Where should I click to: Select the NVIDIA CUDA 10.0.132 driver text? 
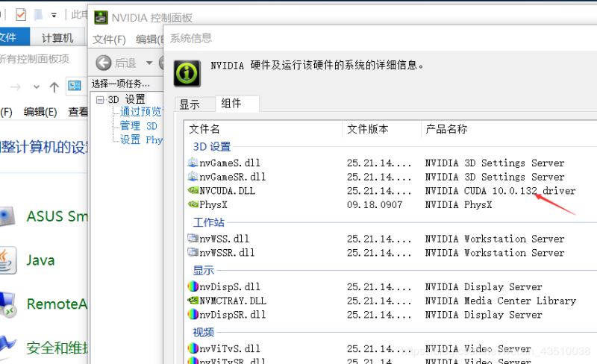[500, 191]
